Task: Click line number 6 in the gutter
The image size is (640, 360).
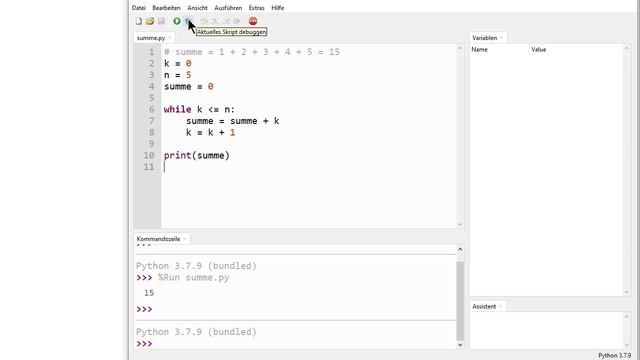Action: (151, 109)
